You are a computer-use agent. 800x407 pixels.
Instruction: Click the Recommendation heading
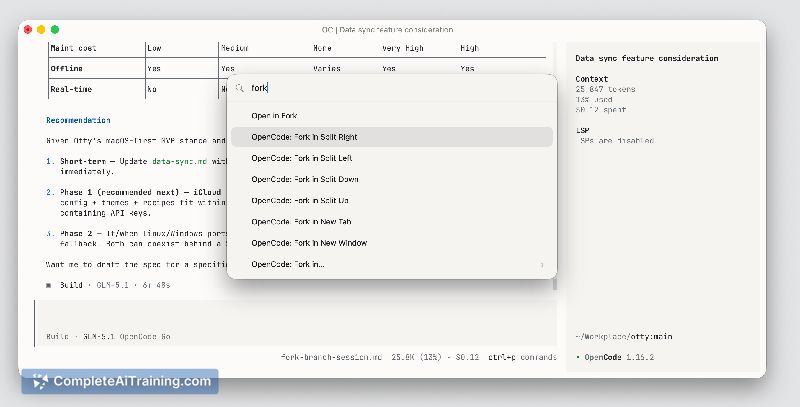click(78, 120)
